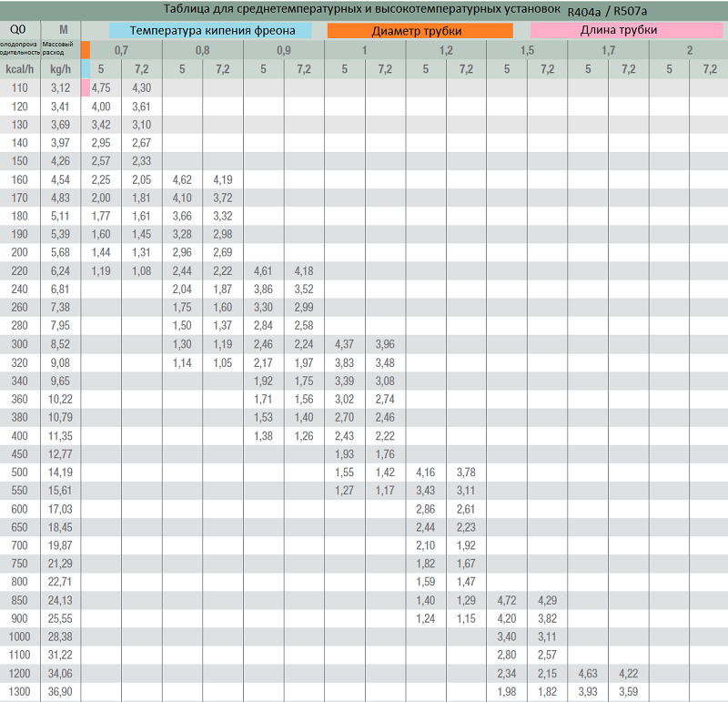Click tube length 4,37 in row 300

click(345, 344)
